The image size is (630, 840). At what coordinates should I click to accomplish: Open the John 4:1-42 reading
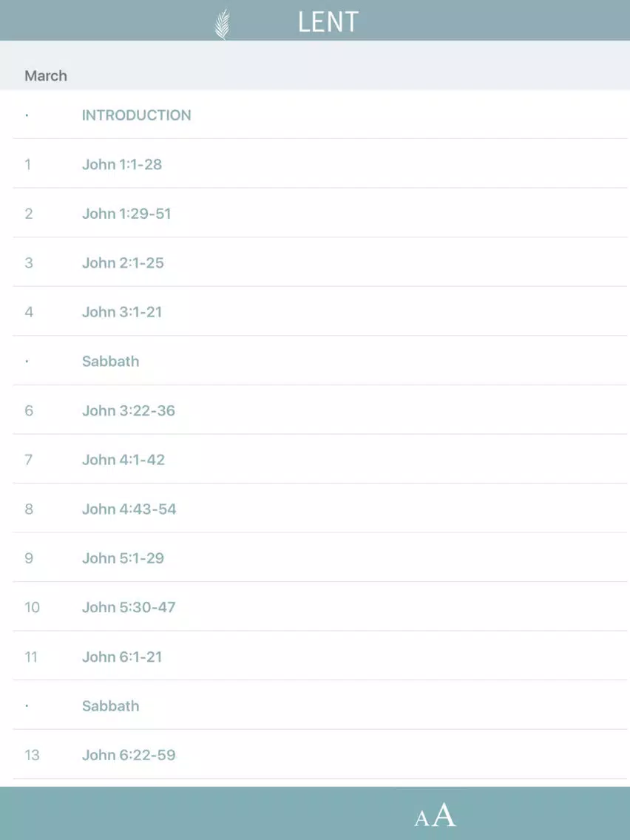320,460
